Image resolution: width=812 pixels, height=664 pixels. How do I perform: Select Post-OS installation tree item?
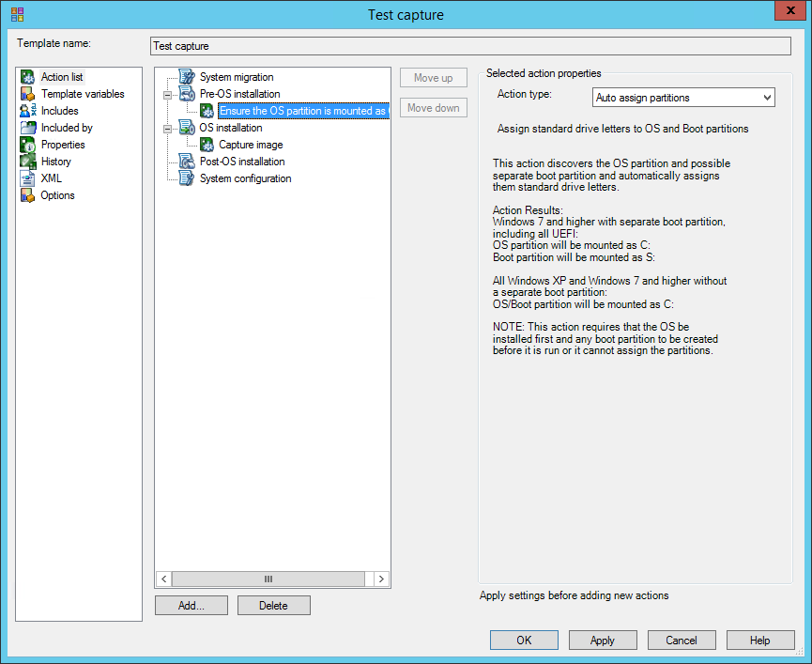242,162
